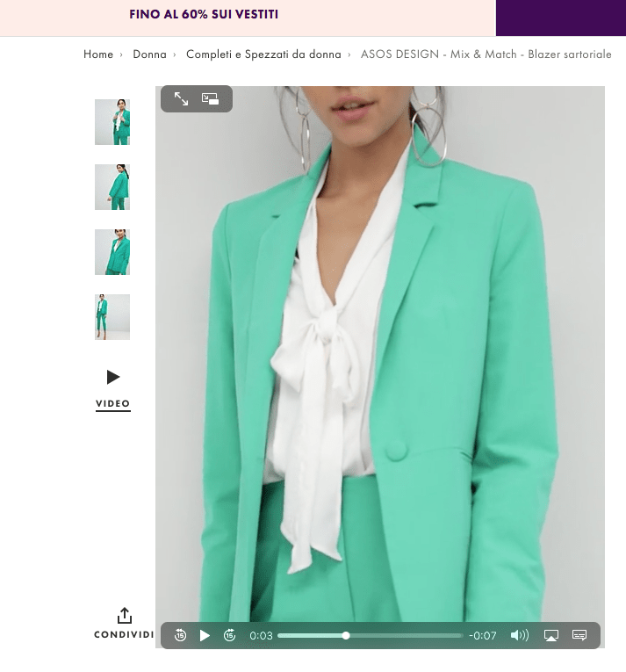Toggle video subtitles and captions
Viewport: 626px width, 672px height.
(579, 635)
